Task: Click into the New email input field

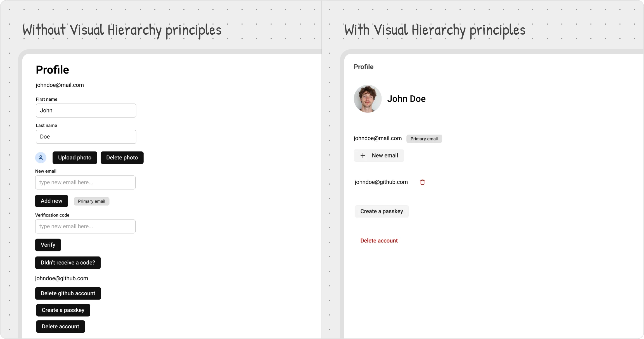Action: [85, 182]
